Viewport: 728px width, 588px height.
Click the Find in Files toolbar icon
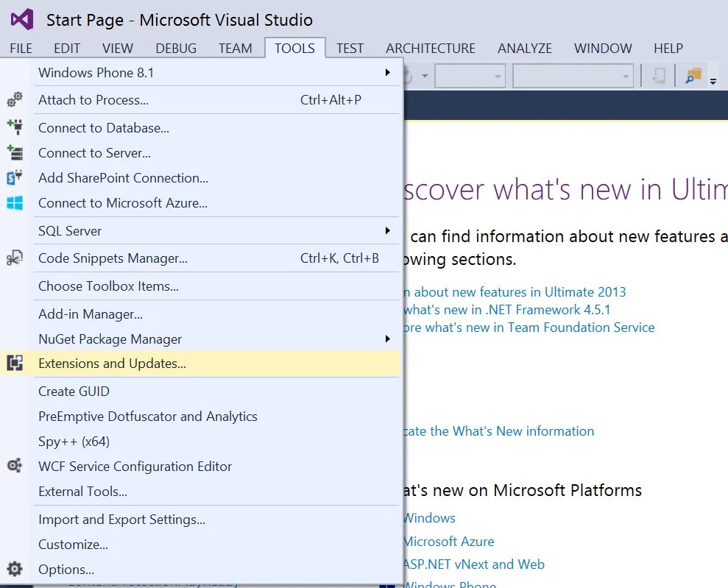[x=693, y=75]
